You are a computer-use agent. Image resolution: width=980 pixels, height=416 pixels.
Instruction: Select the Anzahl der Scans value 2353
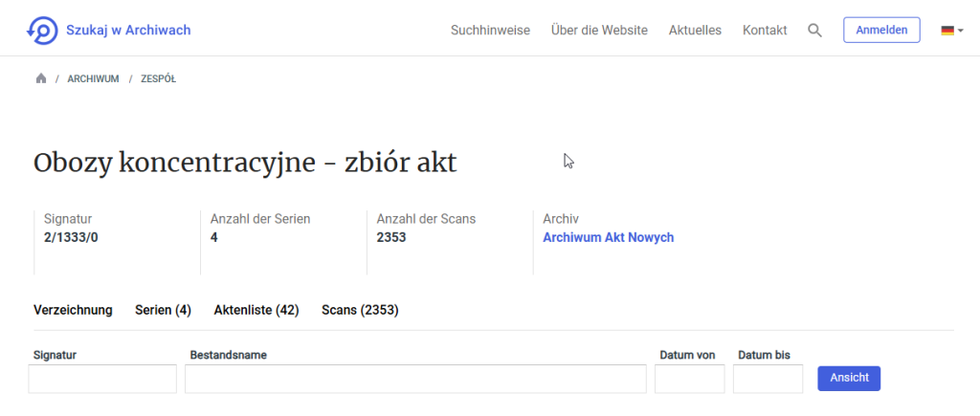(x=391, y=237)
